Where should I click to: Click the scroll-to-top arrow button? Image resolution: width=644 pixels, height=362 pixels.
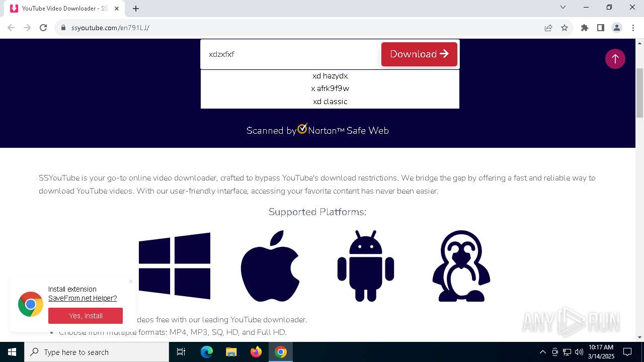(615, 59)
